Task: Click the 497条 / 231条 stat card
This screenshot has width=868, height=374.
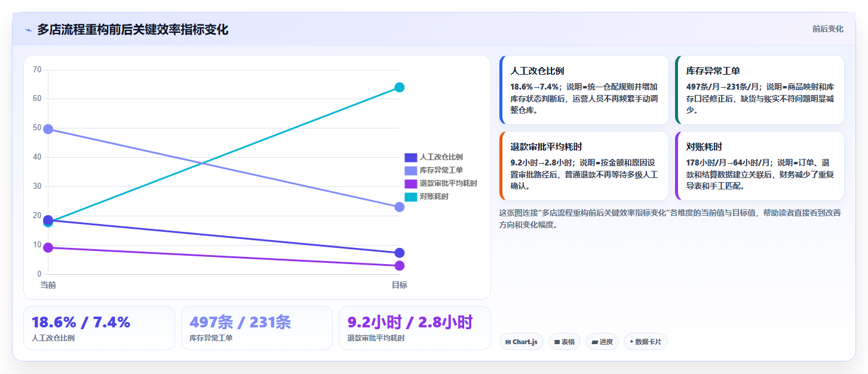Action: point(257,328)
